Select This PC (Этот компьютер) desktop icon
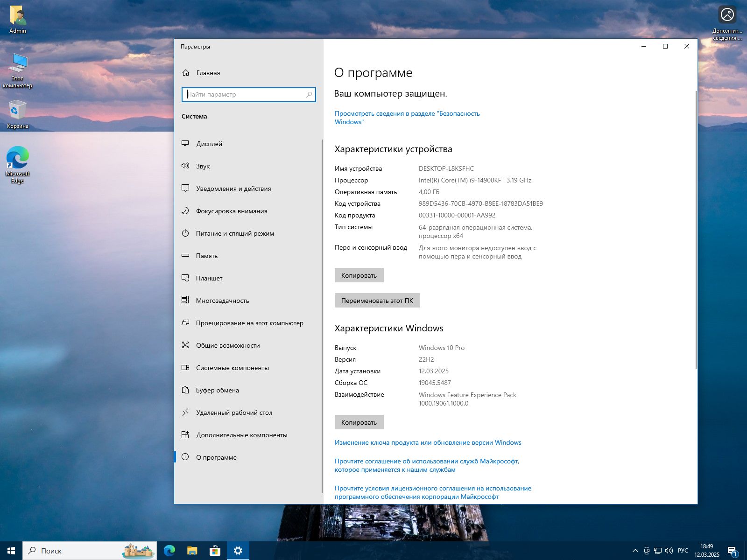This screenshot has height=560, width=747. point(17,70)
